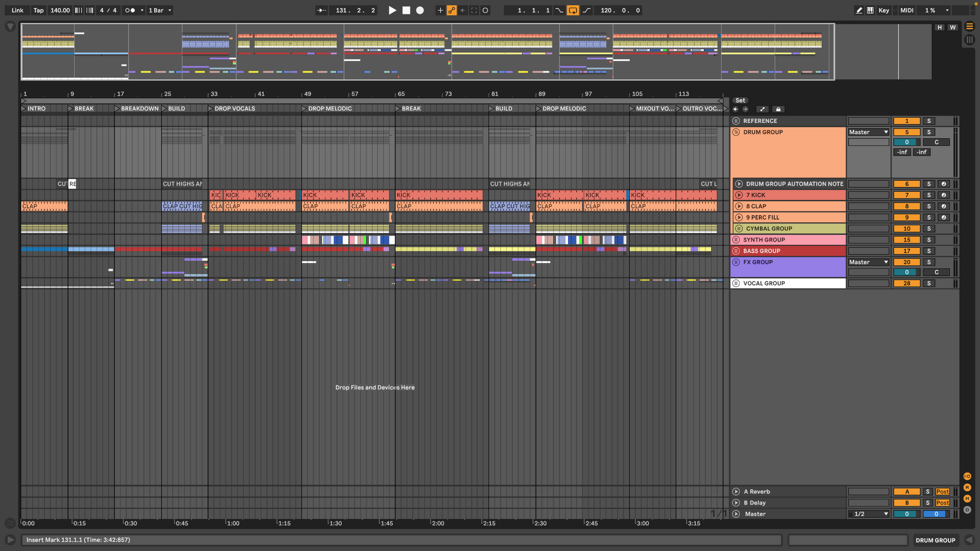
Task: Toggle the Follow playback arrow icon
Action: [x=321, y=10]
